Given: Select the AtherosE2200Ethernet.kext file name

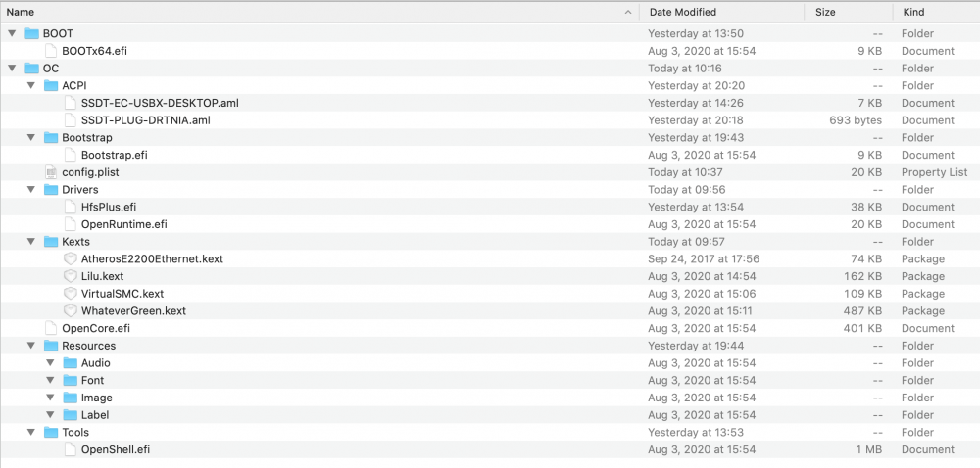Looking at the screenshot, I should [x=152, y=258].
